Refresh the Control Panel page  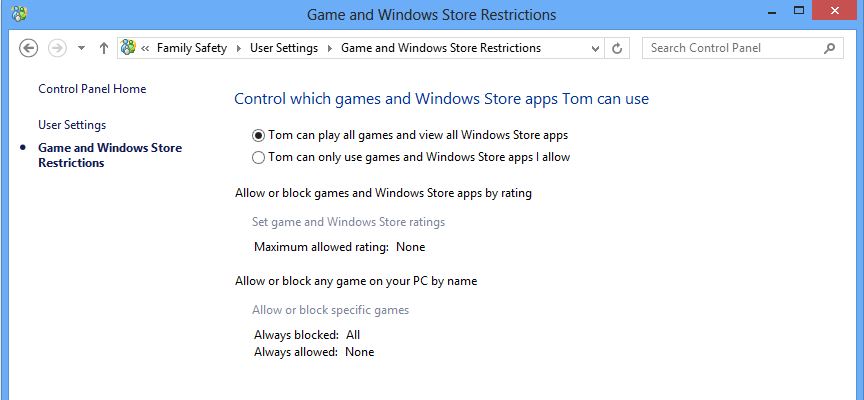(617, 48)
